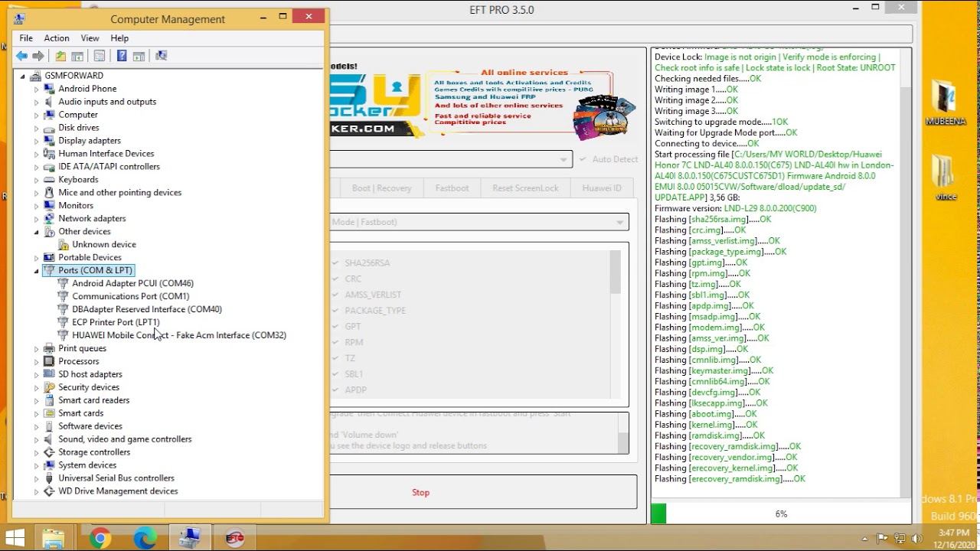Click the Up one level folder icon

[x=60, y=56]
